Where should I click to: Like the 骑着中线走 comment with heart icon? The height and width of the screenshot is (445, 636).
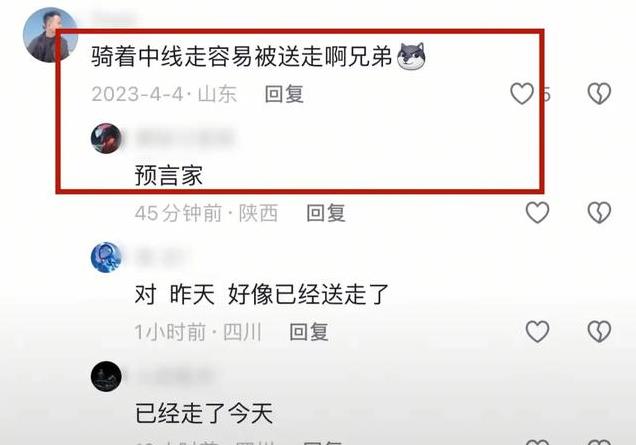coord(522,94)
